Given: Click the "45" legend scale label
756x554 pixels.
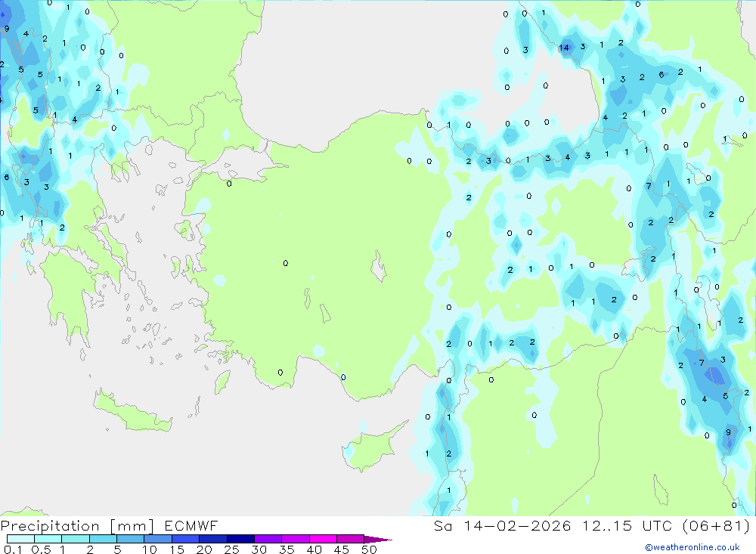Looking at the screenshot, I should [342, 549].
